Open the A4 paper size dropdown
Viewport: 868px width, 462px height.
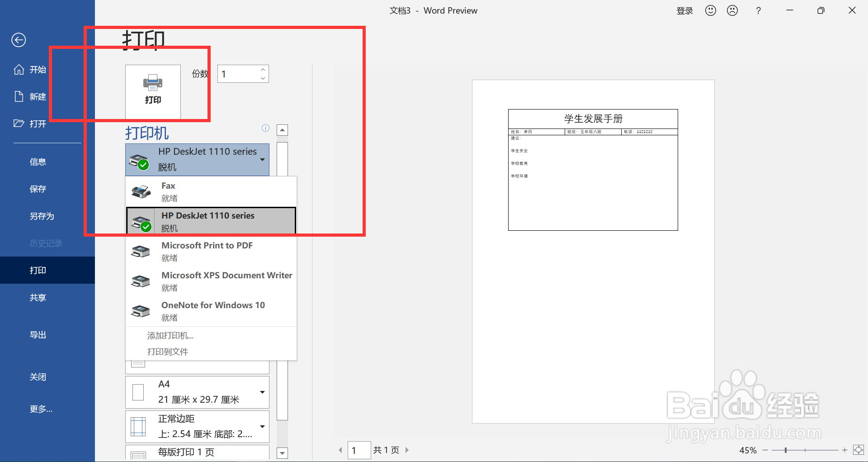pos(197,392)
